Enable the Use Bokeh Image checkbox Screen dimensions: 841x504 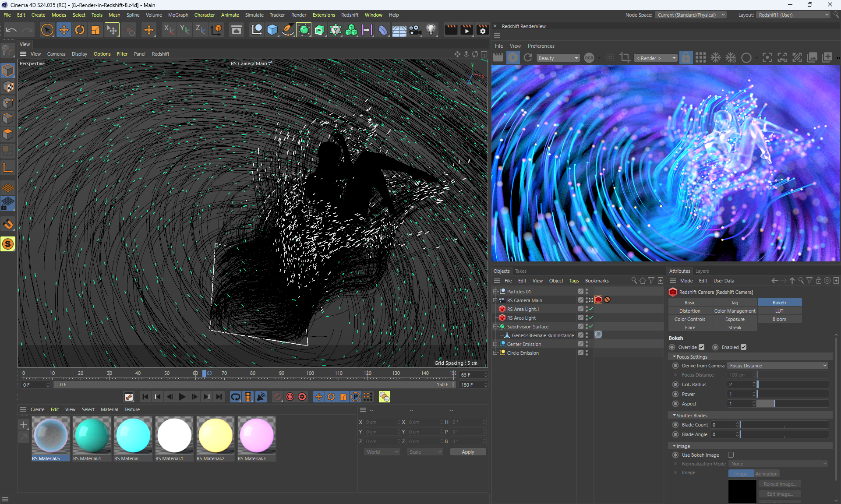pos(731,455)
